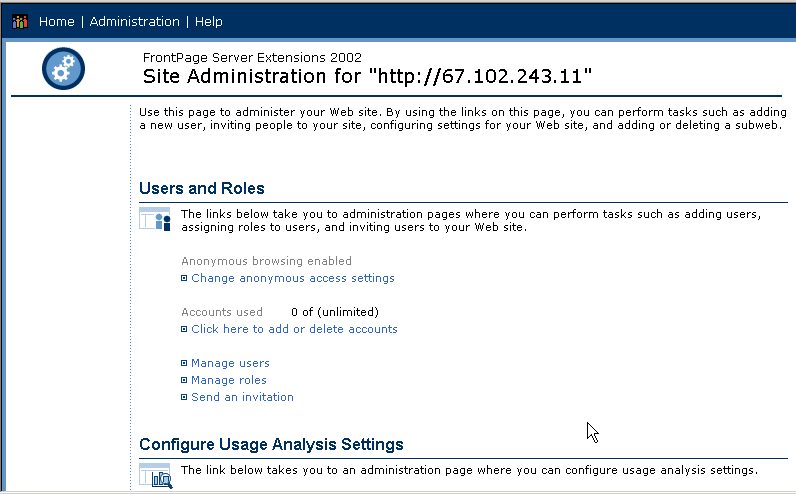
Task: Open the Manage users link
Action: pyautogui.click(x=230, y=363)
